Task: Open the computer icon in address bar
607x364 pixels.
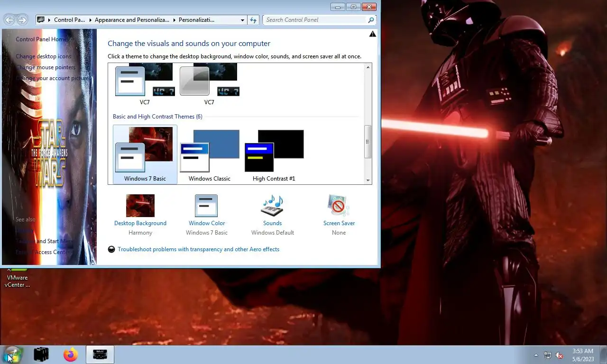Action: pos(41,20)
